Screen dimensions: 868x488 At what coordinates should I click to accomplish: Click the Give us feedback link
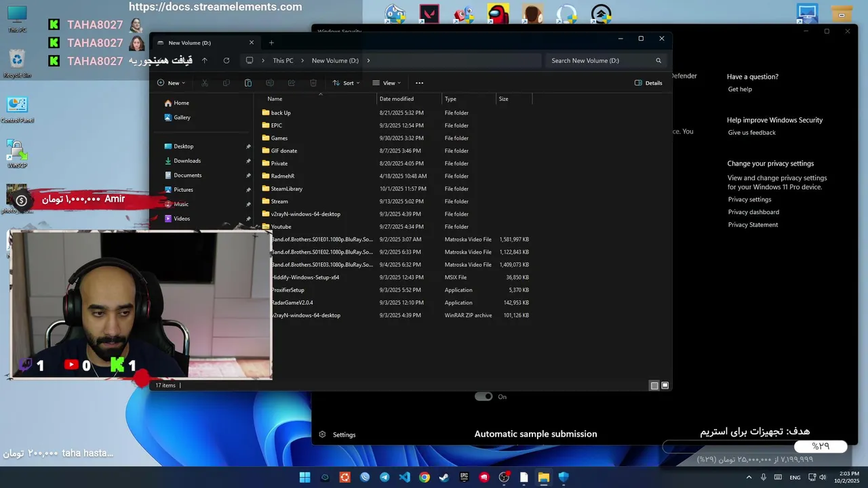click(751, 132)
